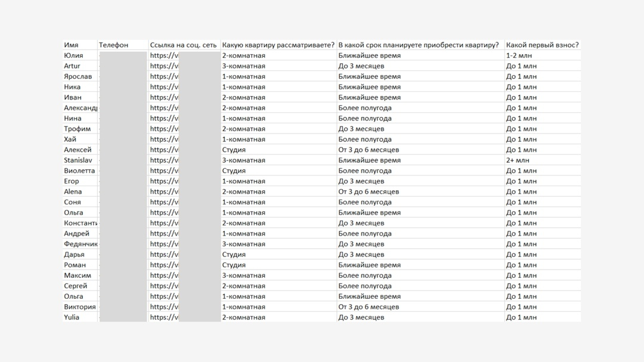Open the social link in Трофим's row
The height and width of the screenshot is (362, 644).
(x=164, y=129)
